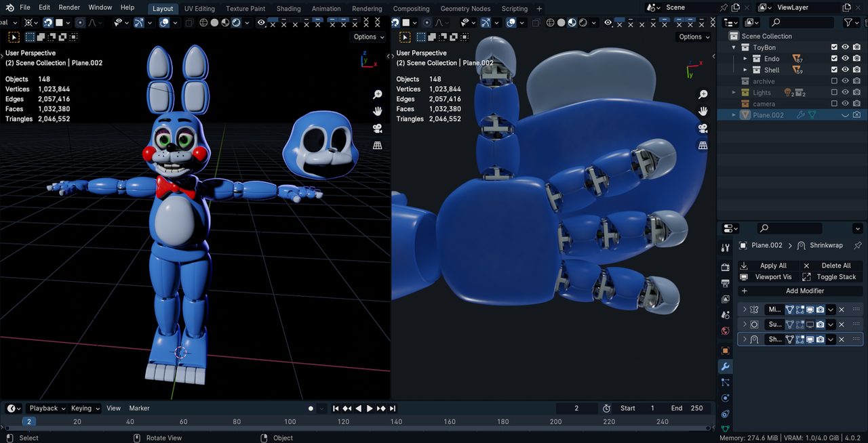
Task: Open the Output properties tab
Action: (726, 283)
